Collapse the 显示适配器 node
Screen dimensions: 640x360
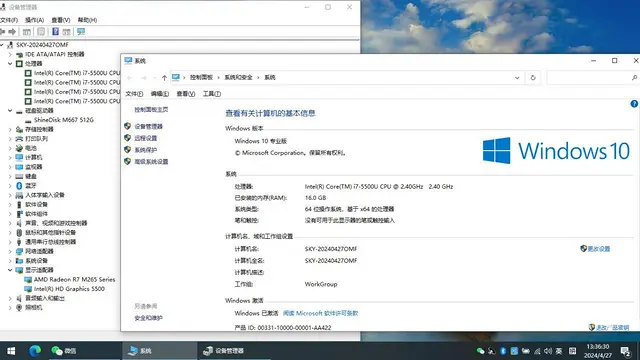(x=10, y=270)
